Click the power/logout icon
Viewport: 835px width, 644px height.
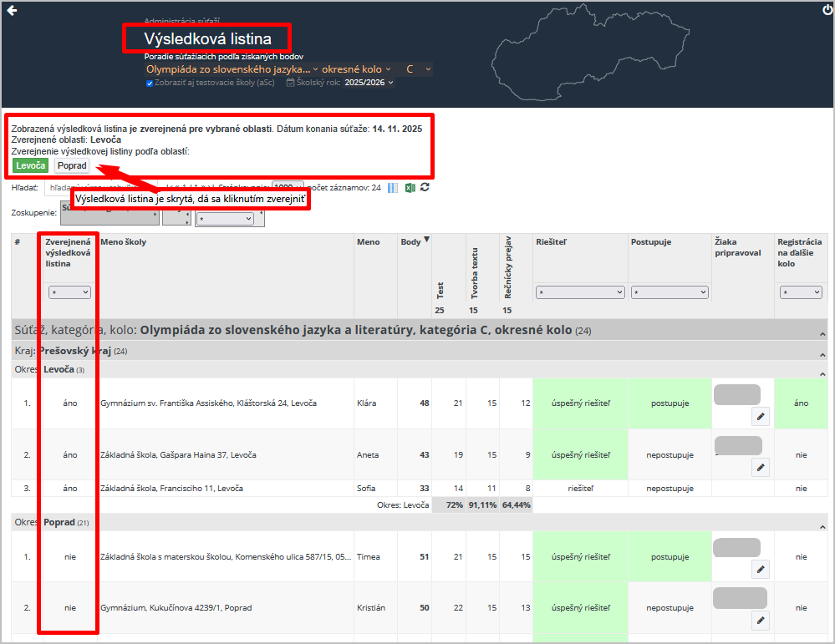pos(827,11)
